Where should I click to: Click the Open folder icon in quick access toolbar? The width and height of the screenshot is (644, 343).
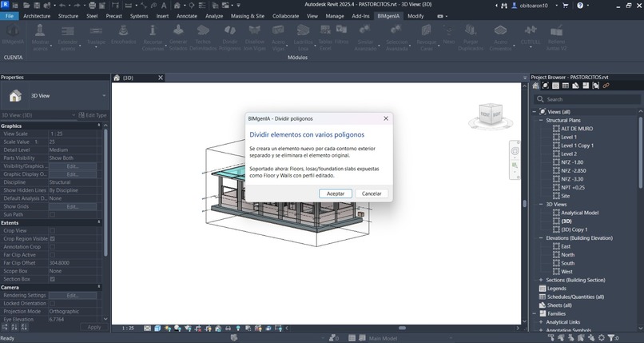(26, 6)
